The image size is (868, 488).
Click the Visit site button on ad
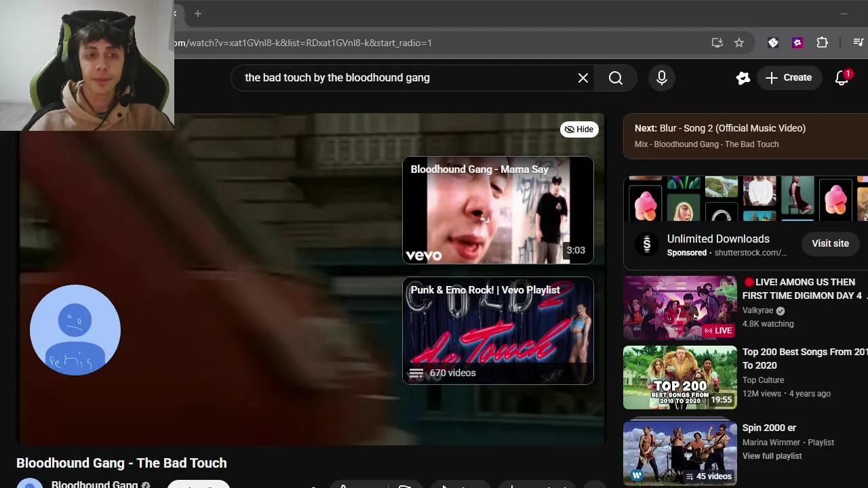coord(830,243)
